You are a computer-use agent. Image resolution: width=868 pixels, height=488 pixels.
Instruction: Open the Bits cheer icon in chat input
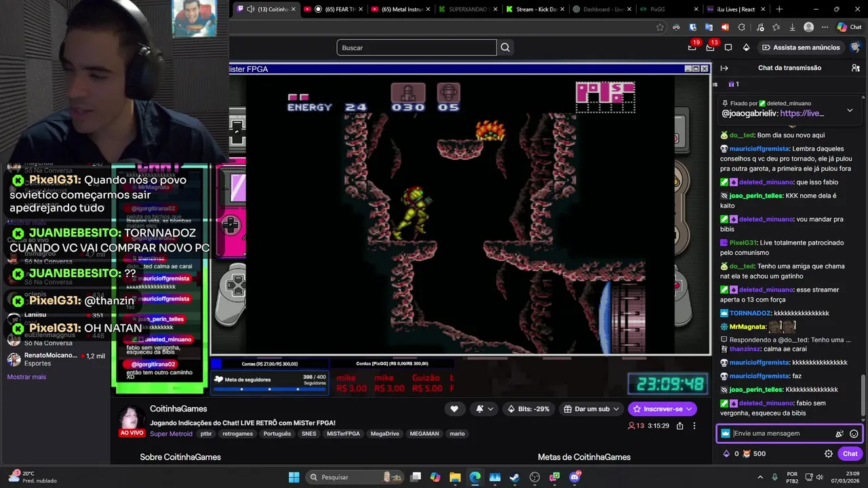tap(839, 434)
